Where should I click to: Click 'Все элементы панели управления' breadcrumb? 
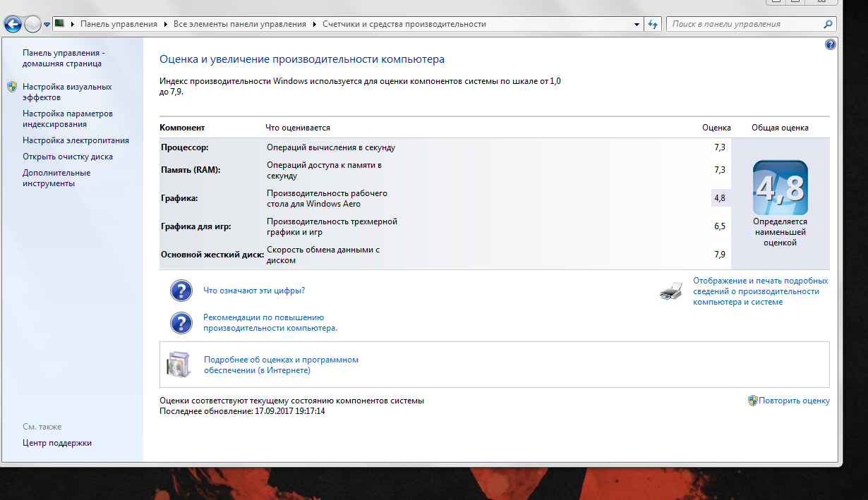pos(240,24)
